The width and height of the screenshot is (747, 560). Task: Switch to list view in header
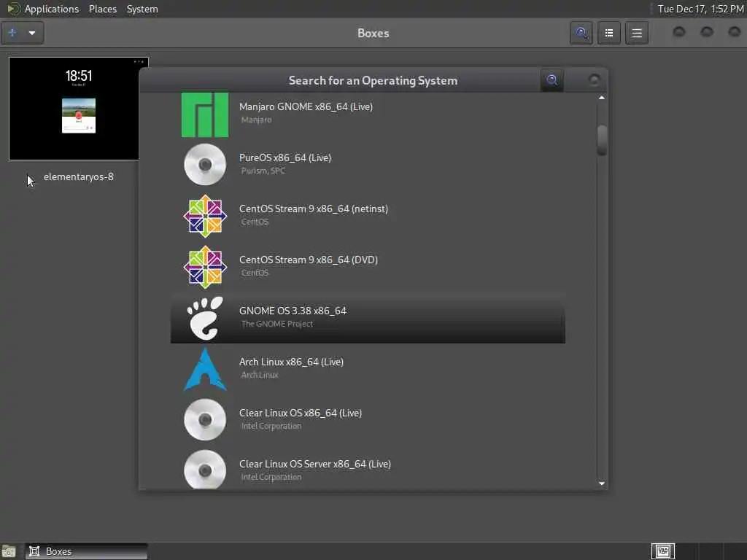(609, 33)
